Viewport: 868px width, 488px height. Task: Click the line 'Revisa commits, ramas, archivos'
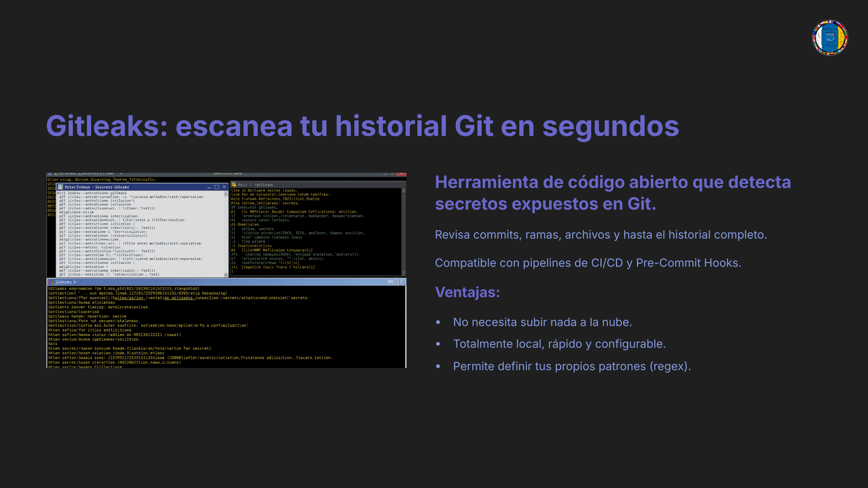coord(601,235)
